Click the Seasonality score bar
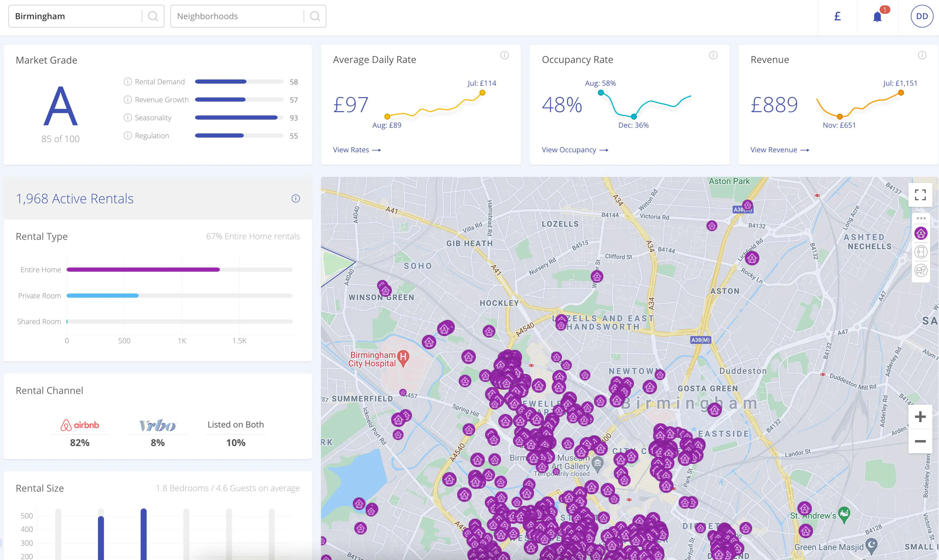Viewport: 939px width, 560px height. 239,118
